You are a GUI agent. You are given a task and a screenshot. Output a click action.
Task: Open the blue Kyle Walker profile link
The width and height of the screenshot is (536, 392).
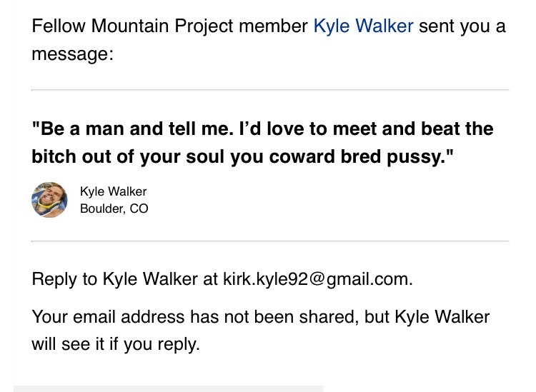point(363,27)
